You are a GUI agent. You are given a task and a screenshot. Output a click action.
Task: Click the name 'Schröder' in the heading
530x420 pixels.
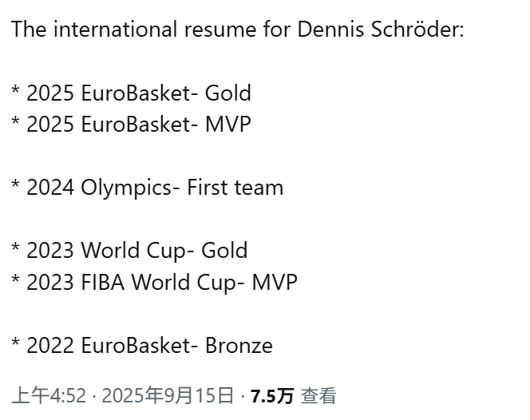pos(417,29)
